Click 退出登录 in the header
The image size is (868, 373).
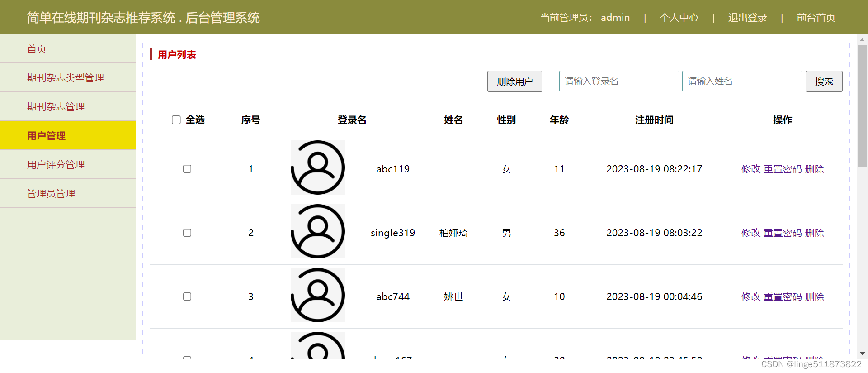(x=748, y=18)
